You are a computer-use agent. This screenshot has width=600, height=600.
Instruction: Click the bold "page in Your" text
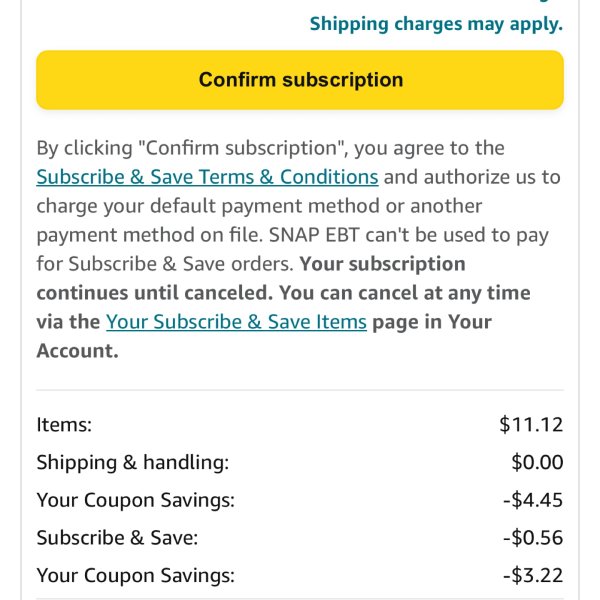[432, 322]
